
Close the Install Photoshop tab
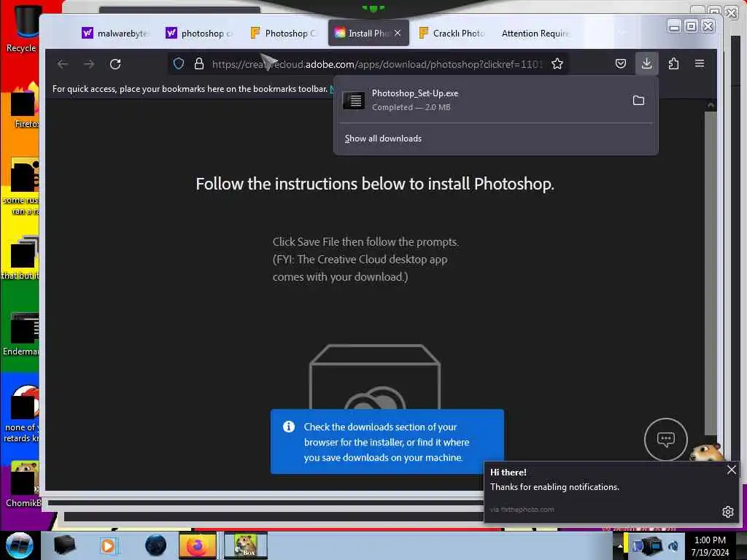398,33
